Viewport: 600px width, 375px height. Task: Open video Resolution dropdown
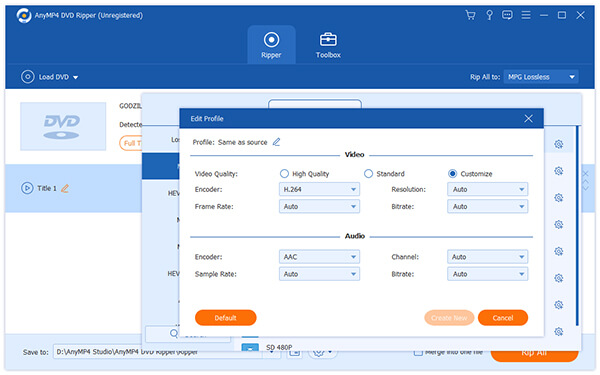[x=488, y=189]
